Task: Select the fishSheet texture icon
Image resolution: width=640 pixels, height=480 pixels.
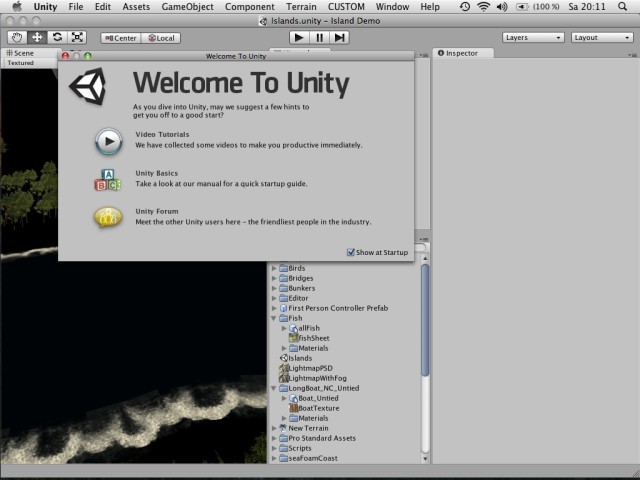Action: click(x=293, y=338)
